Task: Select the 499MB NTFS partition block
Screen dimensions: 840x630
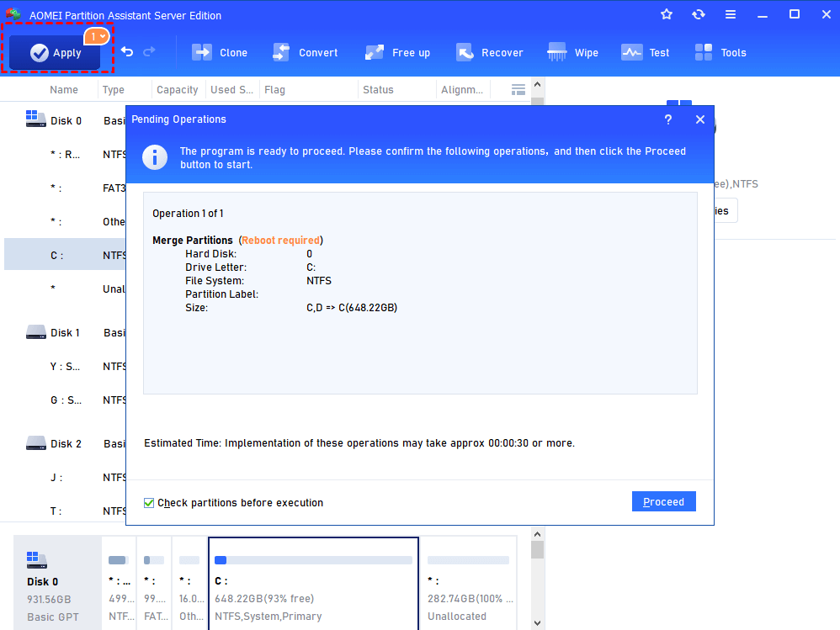Action: click(119, 584)
